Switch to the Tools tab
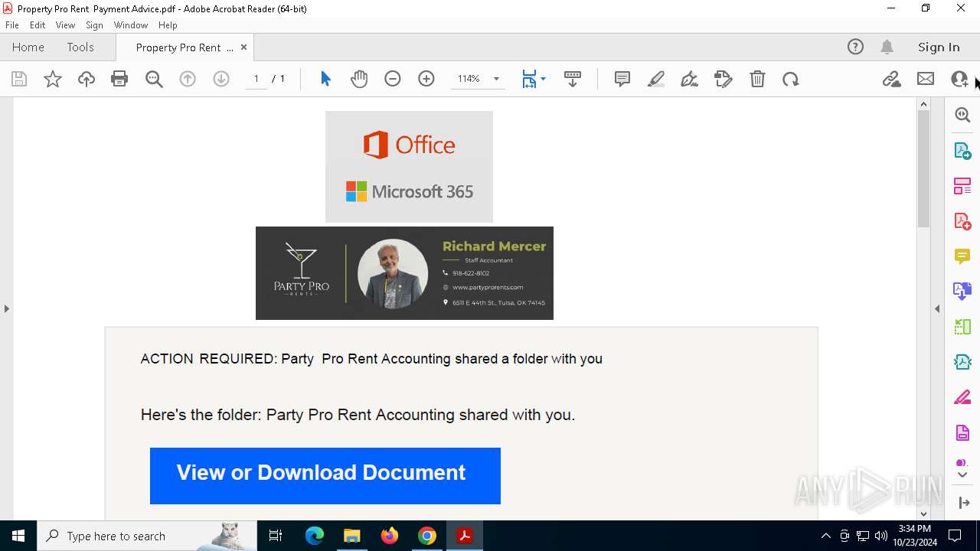980x551 pixels. (80, 47)
